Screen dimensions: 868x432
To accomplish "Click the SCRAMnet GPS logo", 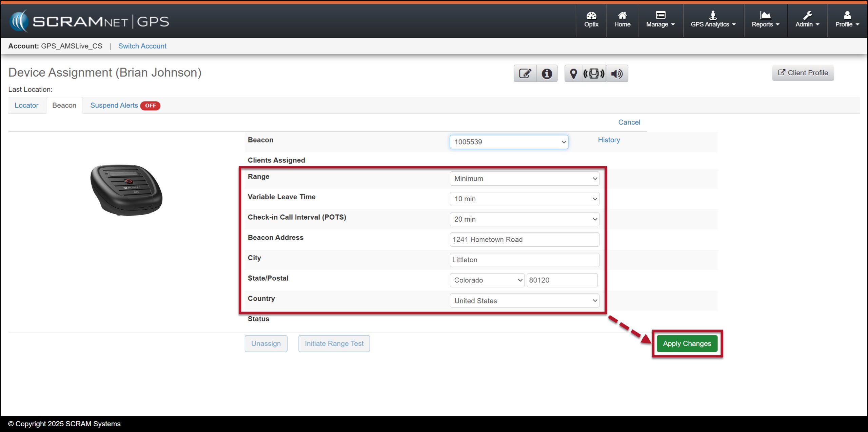I will (89, 21).
